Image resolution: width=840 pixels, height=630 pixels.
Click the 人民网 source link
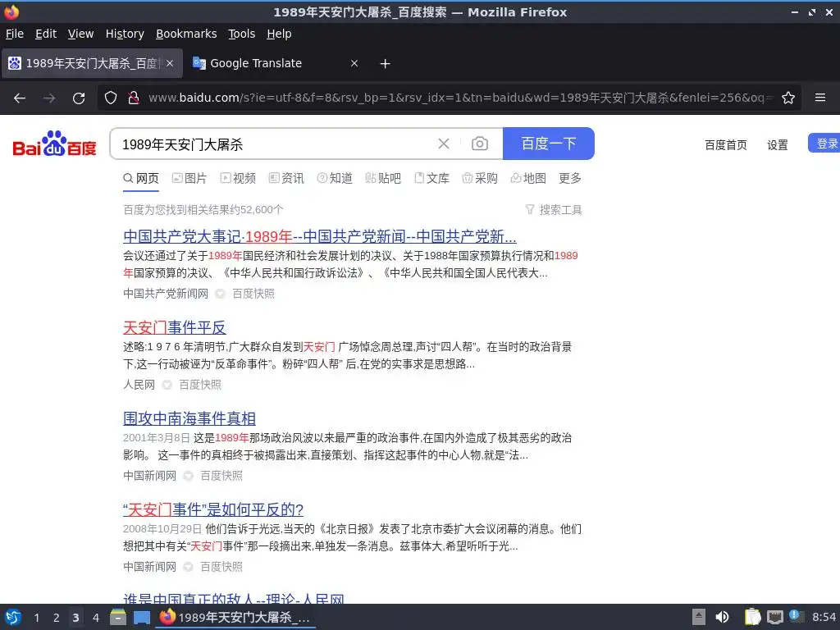[139, 385]
